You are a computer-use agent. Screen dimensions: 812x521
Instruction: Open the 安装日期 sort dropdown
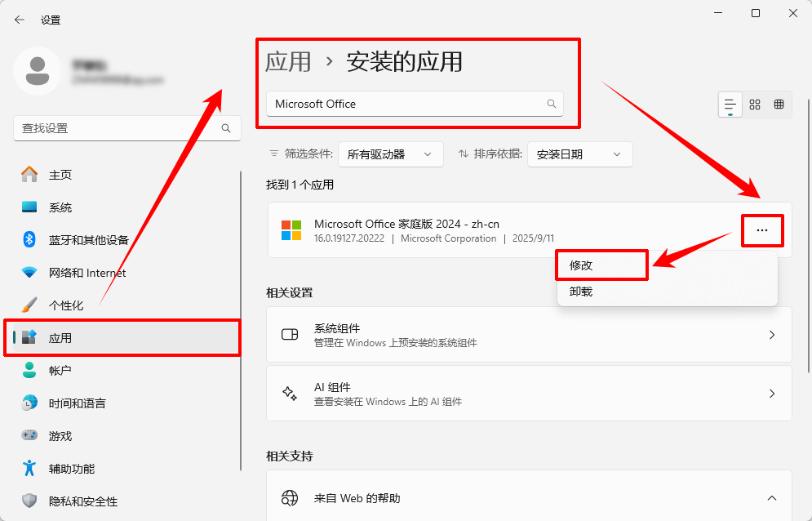pyautogui.click(x=580, y=154)
